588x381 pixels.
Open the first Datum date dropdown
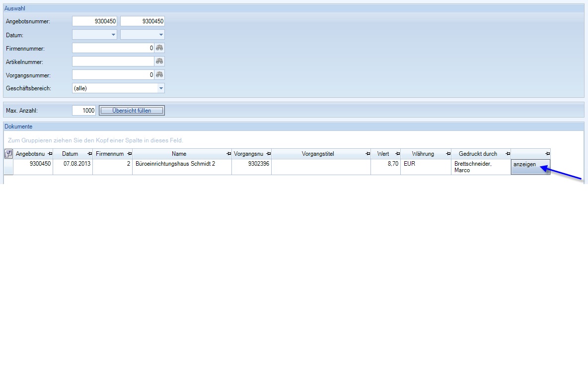113,35
